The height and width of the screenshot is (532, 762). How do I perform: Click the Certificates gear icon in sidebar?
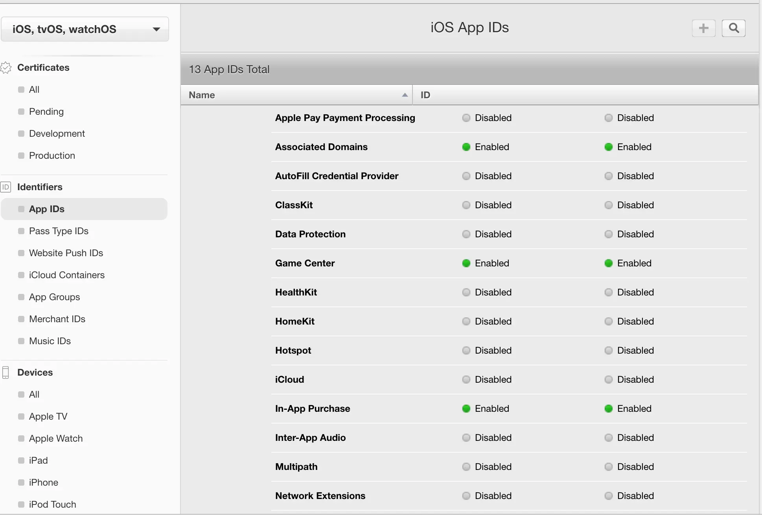tap(6, 68)
